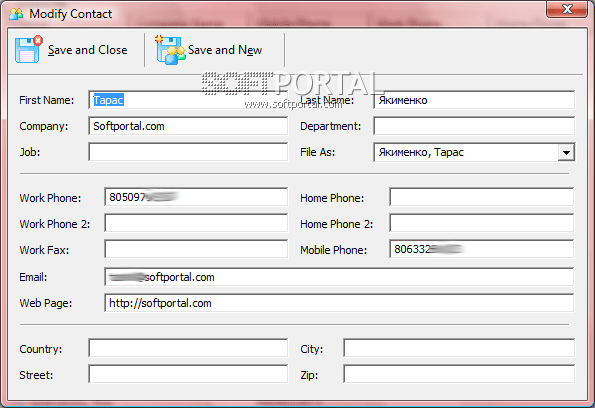Focus the Work Phone field

[x=196, y=197]
